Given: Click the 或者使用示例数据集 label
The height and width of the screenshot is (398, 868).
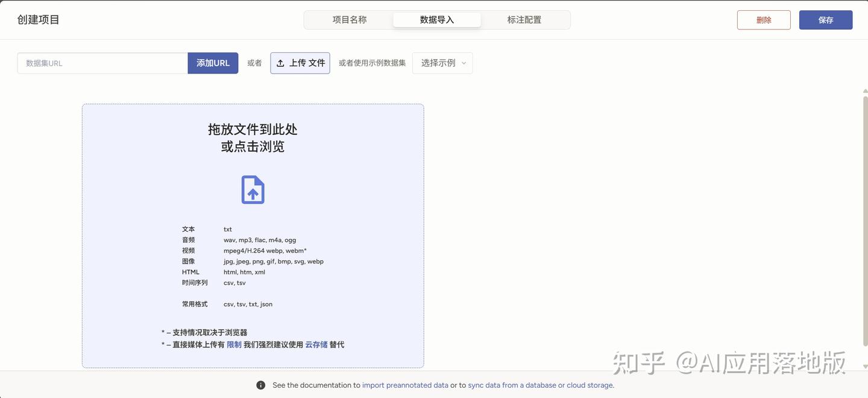Looking at the screenshot, I should click(372, 63).
